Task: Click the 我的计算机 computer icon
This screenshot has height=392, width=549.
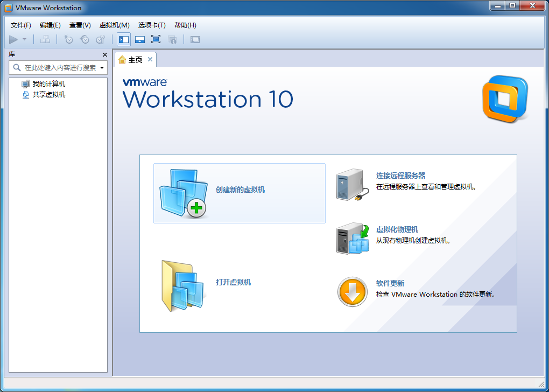Action: click(x=25, y=84)
